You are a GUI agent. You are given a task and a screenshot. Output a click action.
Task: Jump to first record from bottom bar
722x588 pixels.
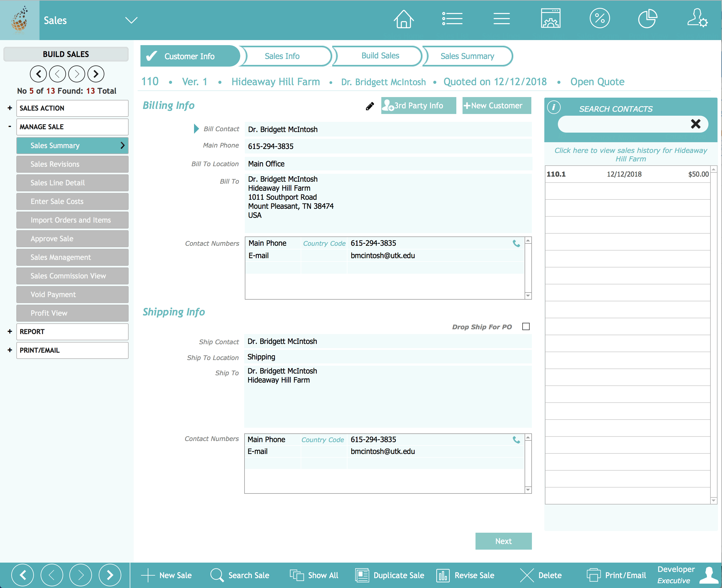pyautogui.click(x=23, y=575)
